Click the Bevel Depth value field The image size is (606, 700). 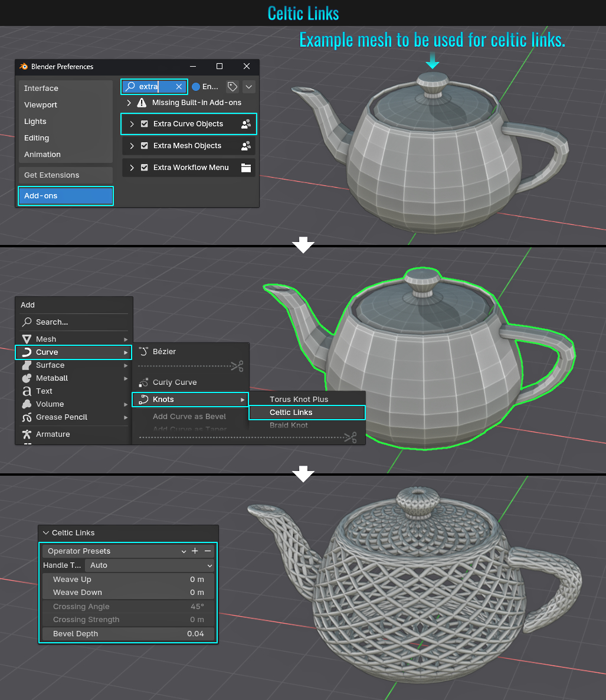point(129,634)
